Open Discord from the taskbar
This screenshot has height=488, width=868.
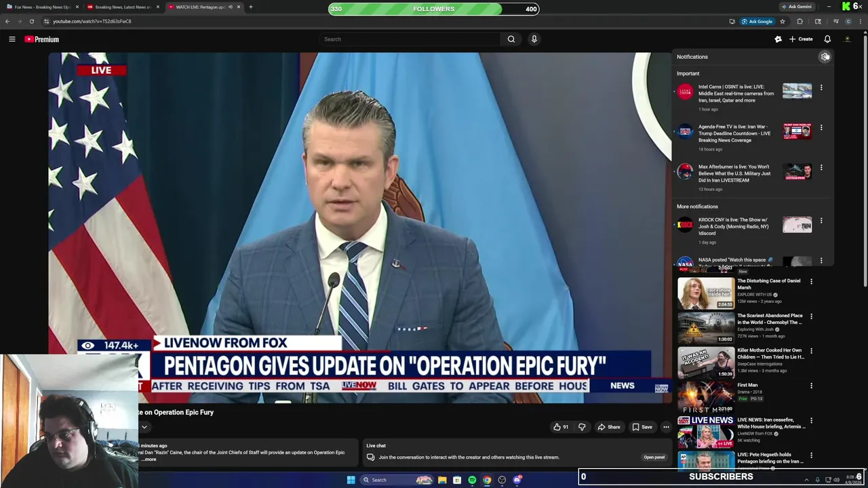[x=517, y=480]
